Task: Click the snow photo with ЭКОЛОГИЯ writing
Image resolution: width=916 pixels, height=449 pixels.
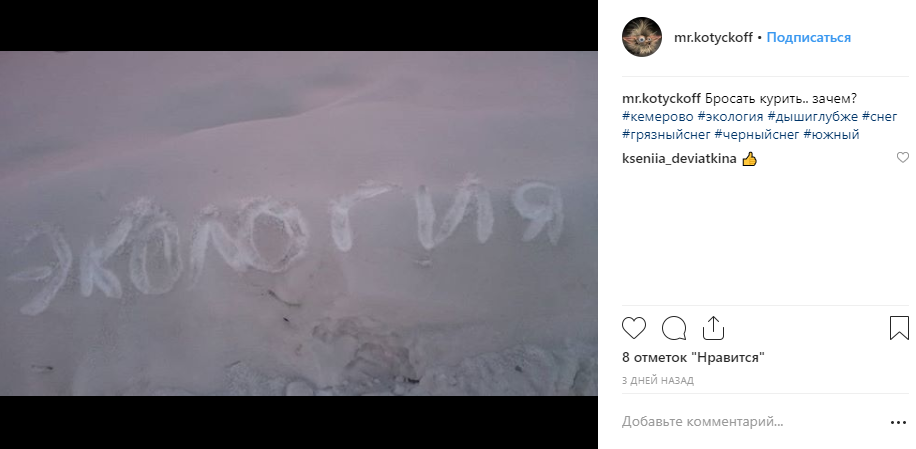Action: point(299,224)
